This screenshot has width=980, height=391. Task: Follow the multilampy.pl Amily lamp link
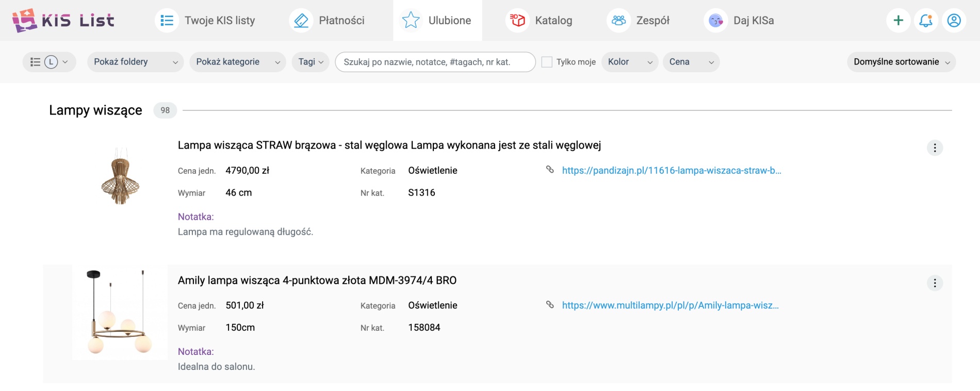coord(670,305)
